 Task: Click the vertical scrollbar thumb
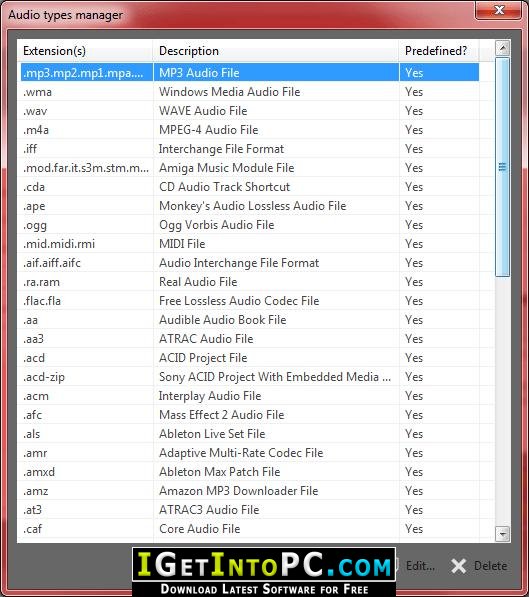[x=503, y=167]
